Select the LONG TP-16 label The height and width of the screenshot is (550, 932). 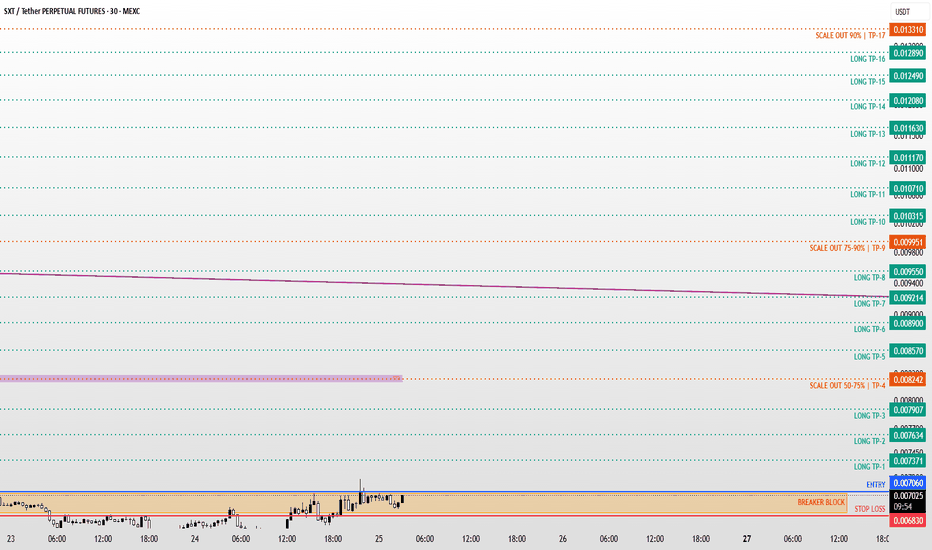[x=867, y=59]
